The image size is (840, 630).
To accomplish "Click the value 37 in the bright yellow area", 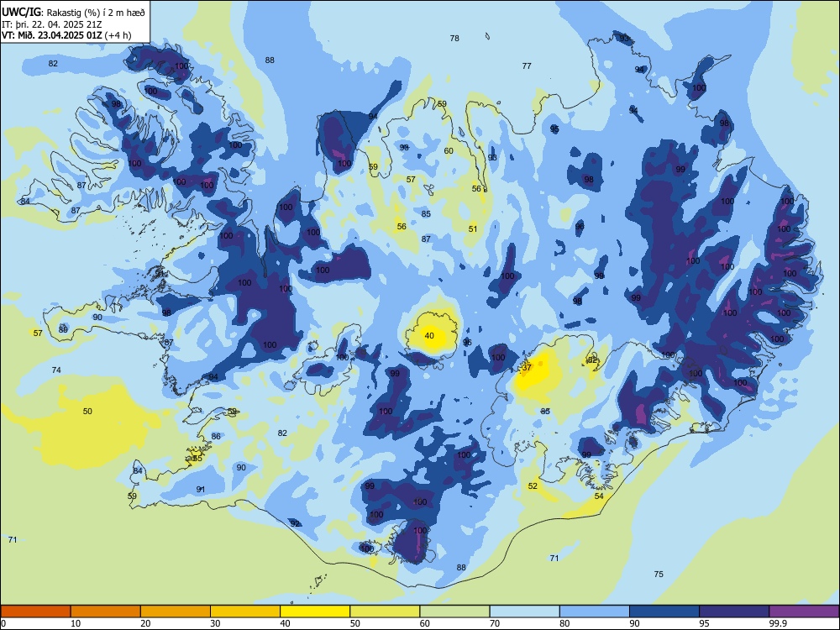I will click(x=527, y=368).
